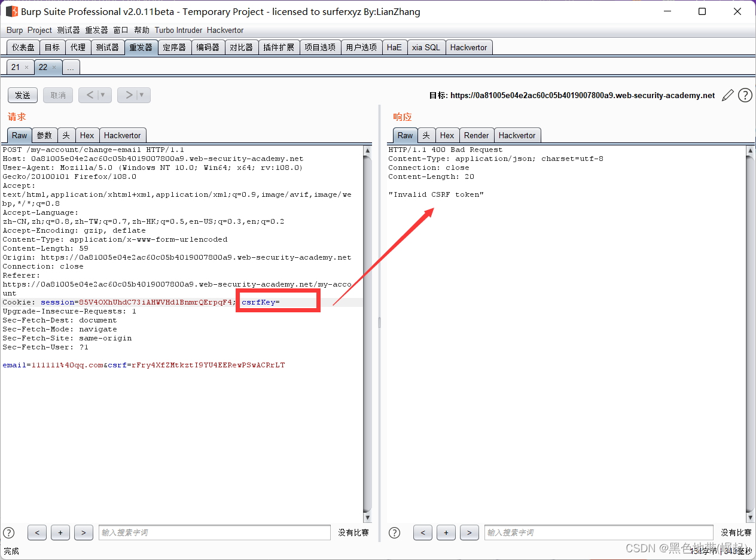Open history back dropdown arrow
The height and width of the screenshot is (560, 756).
click(102, 95)
